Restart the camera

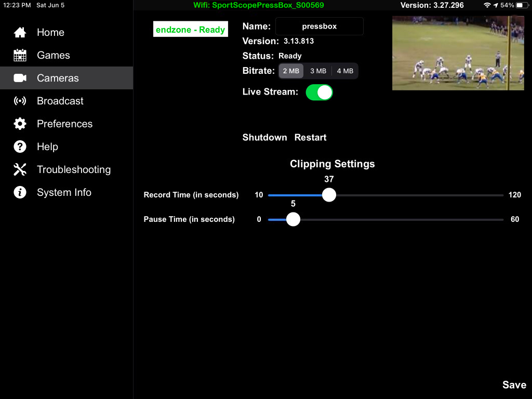click(310, 137)
